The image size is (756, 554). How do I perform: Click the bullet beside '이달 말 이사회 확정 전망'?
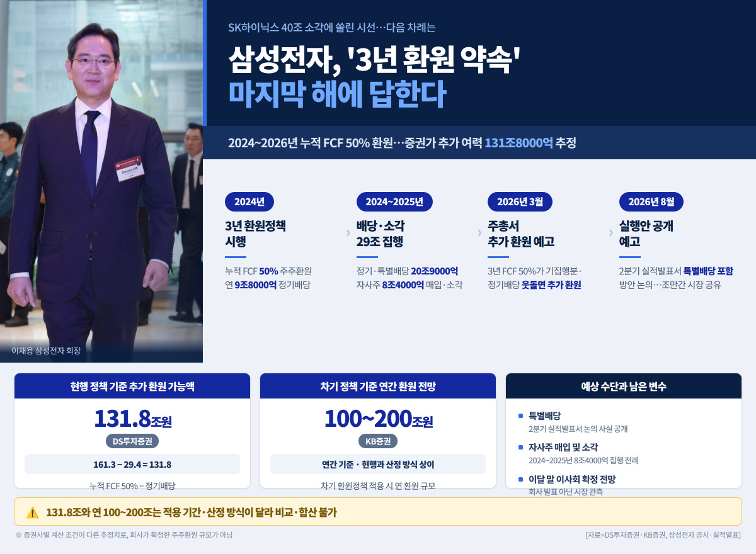pyautogui.click(x=520, y=479)
